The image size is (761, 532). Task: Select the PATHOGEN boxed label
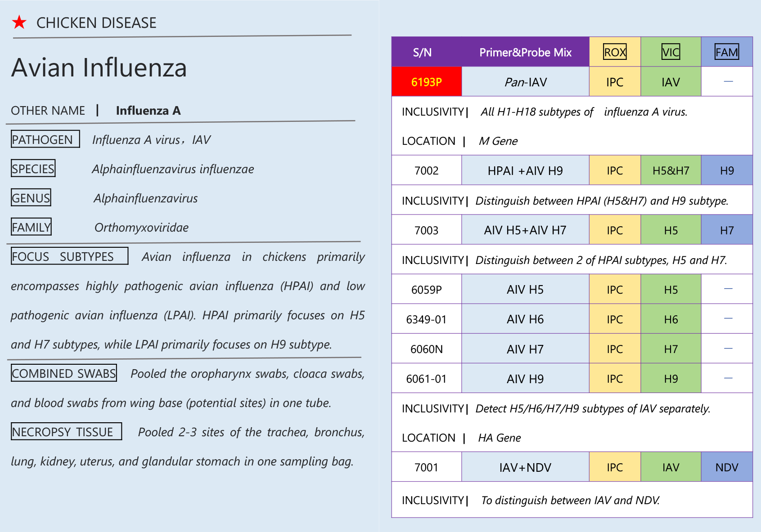click(x=45, y=139)
